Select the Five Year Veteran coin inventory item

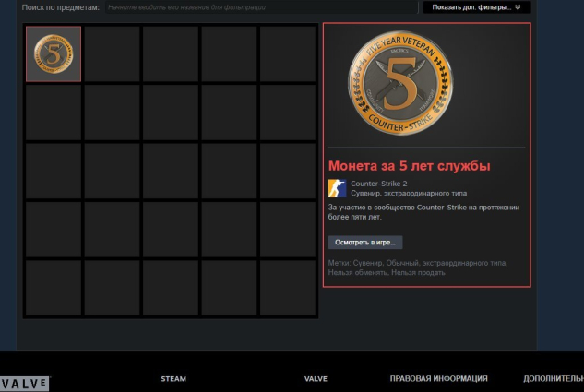pos(54,54)
